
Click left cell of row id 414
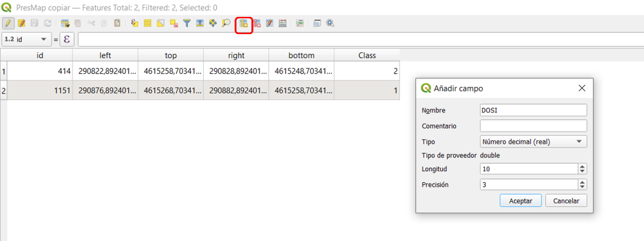click(x=105, y=71)
